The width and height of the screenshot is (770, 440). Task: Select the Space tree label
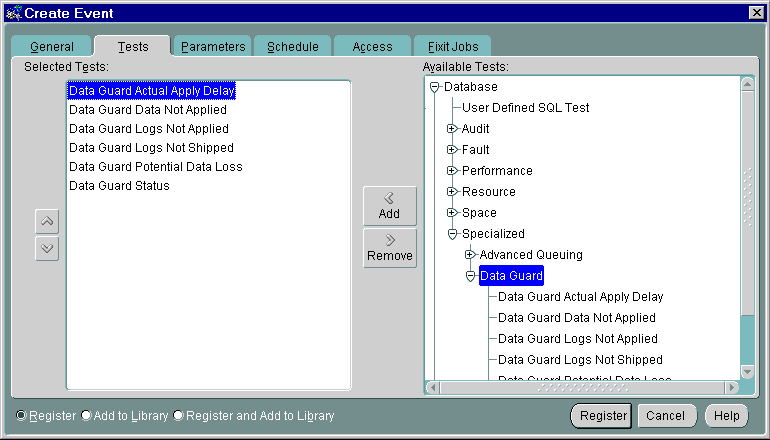pos(479,213)
